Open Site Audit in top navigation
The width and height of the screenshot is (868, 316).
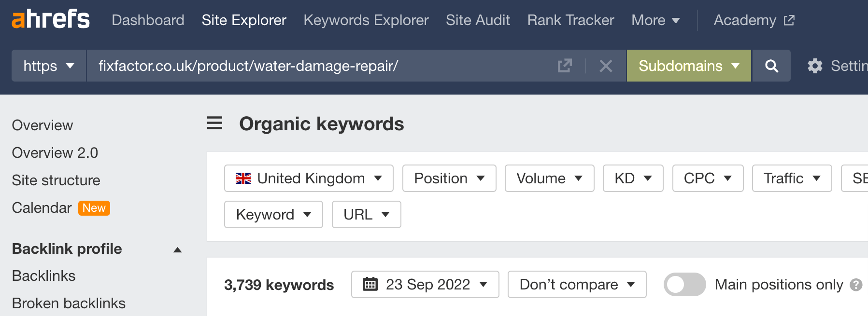478,20
